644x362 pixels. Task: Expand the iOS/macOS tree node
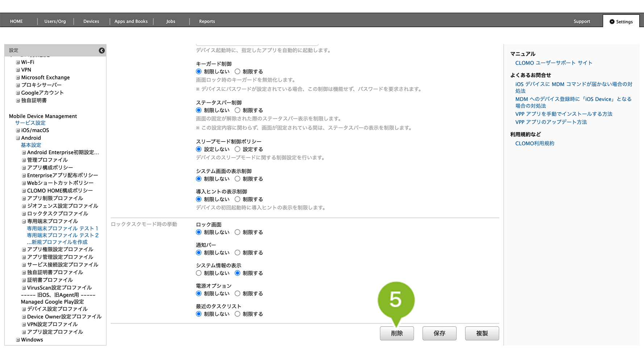pos(18,130)
